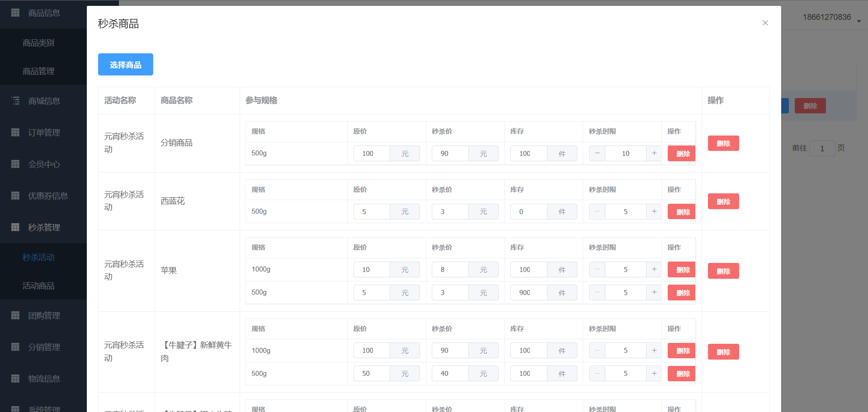Viewport: 868px width, 412px height.
Task: Close the 秒杀商品 dialog
Action: [765, 23]
